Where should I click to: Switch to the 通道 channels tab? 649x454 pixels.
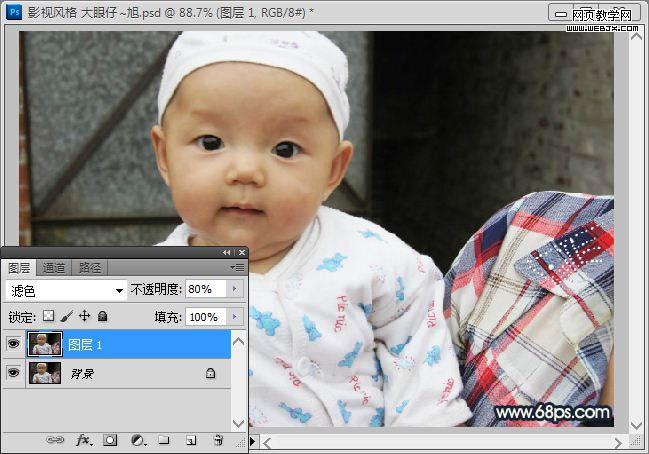54,268
